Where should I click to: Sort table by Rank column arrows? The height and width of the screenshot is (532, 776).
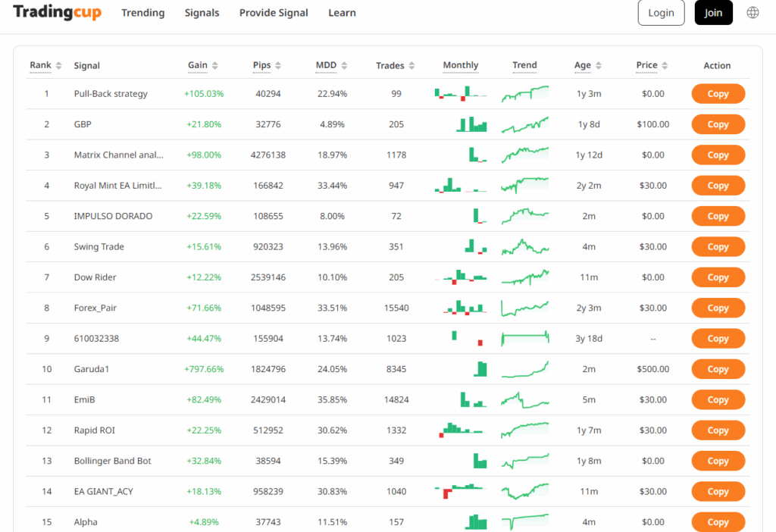58,66
